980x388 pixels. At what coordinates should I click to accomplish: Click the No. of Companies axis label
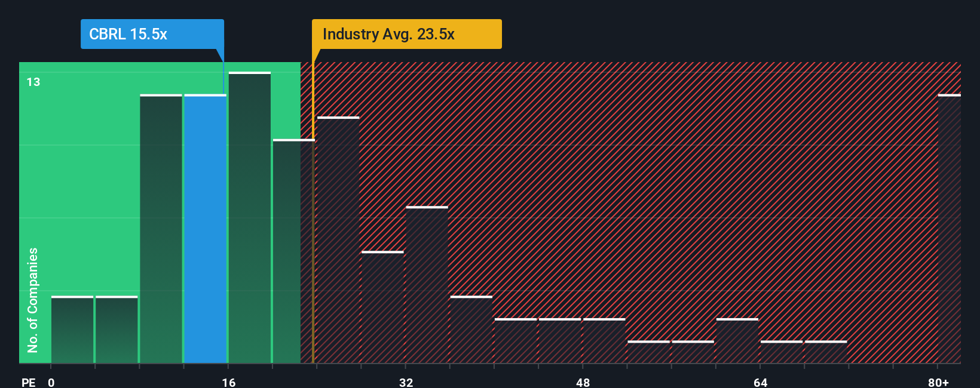(33, 300)
